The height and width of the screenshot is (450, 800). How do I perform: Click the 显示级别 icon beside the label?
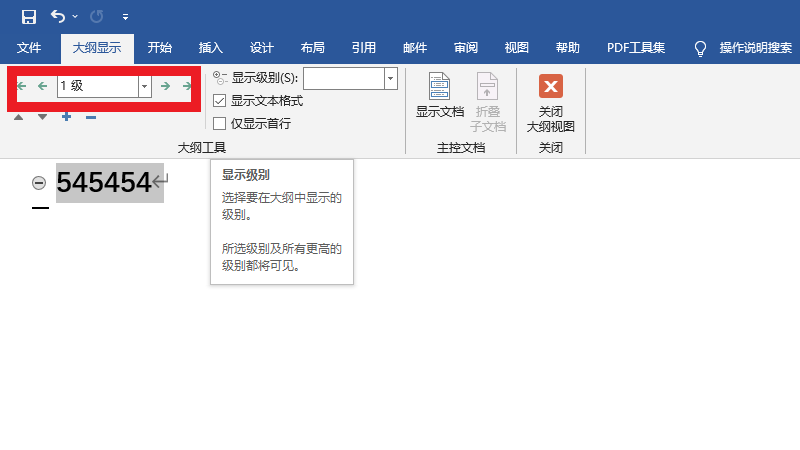[x=220, y=78]
